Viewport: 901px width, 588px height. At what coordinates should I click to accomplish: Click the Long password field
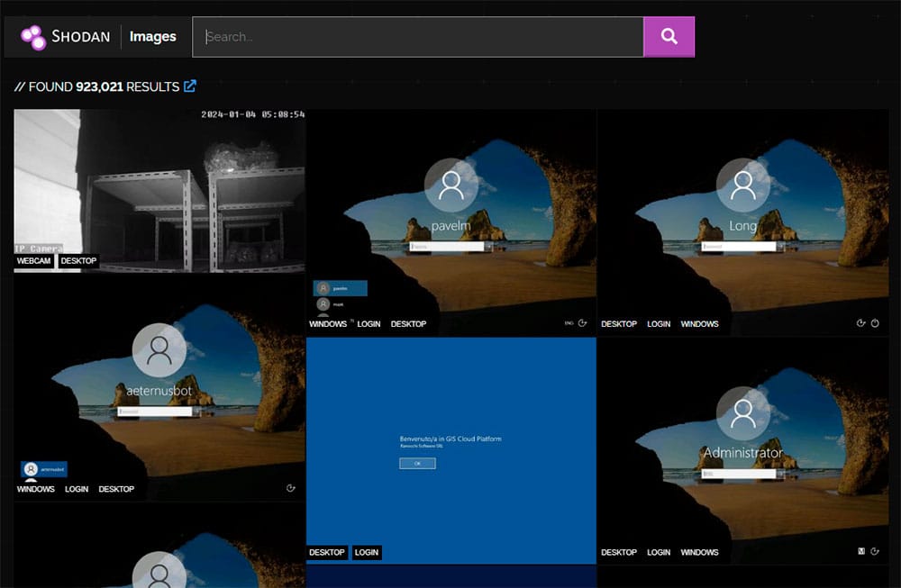point(739,247)
